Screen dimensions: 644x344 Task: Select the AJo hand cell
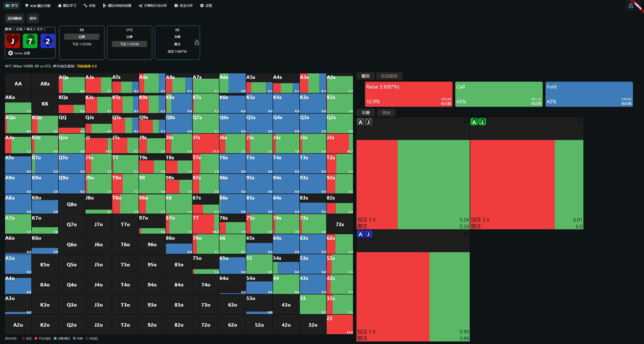click(x=18, y=143)
